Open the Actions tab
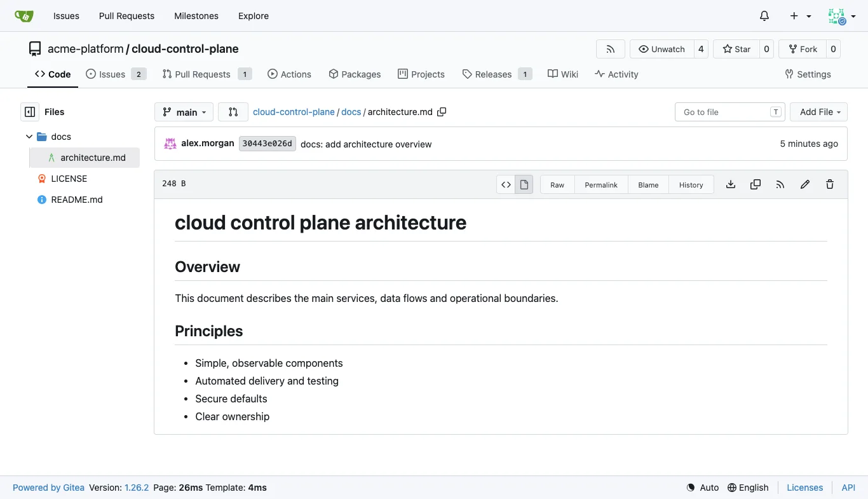868x499 pixels. pyautogui.click(x=290, y=74)
